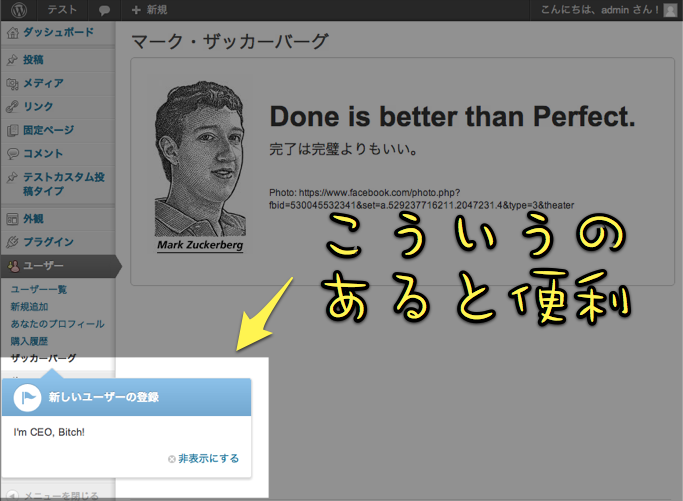Image resolution: width=683 pixels, height=501 pixels.
Task: Go to あなたのプロフィール
Action: click(x=57, y=324)
